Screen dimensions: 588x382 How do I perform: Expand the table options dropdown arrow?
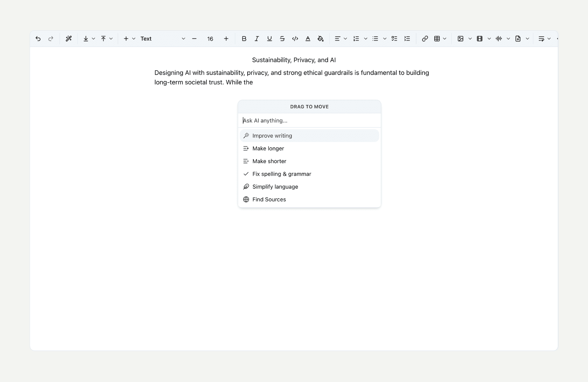click(x=445, y=39)
